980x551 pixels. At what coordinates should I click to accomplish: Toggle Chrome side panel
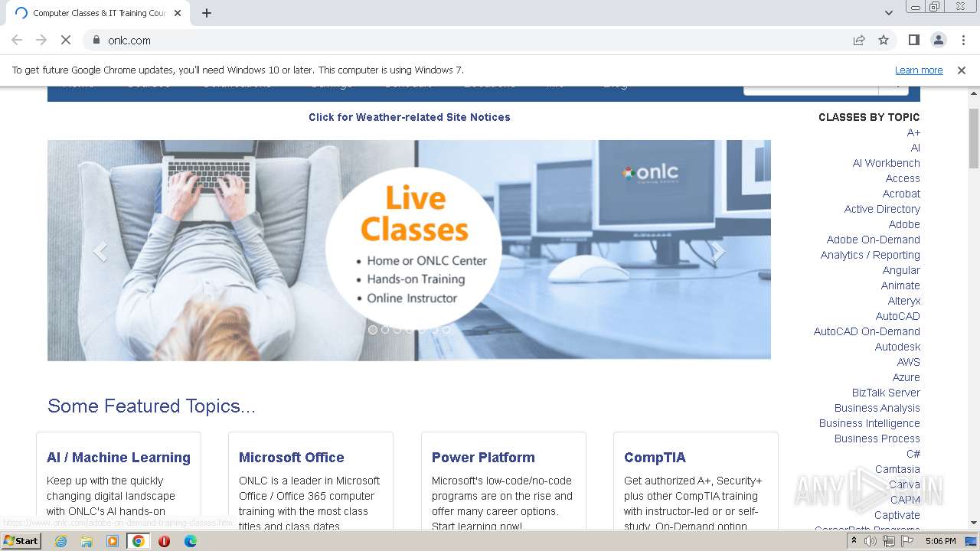pos(913,40)
